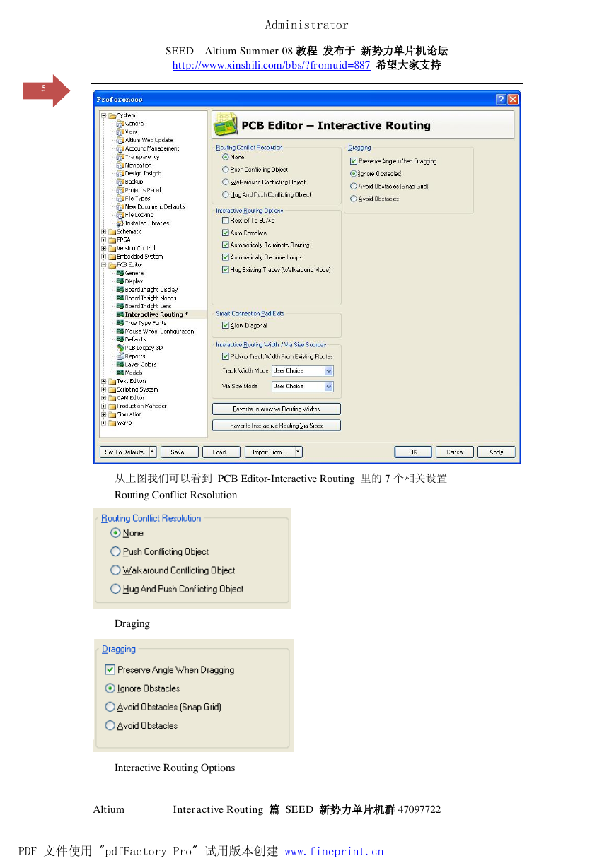Click the Reports tree icon

[120, 356]
